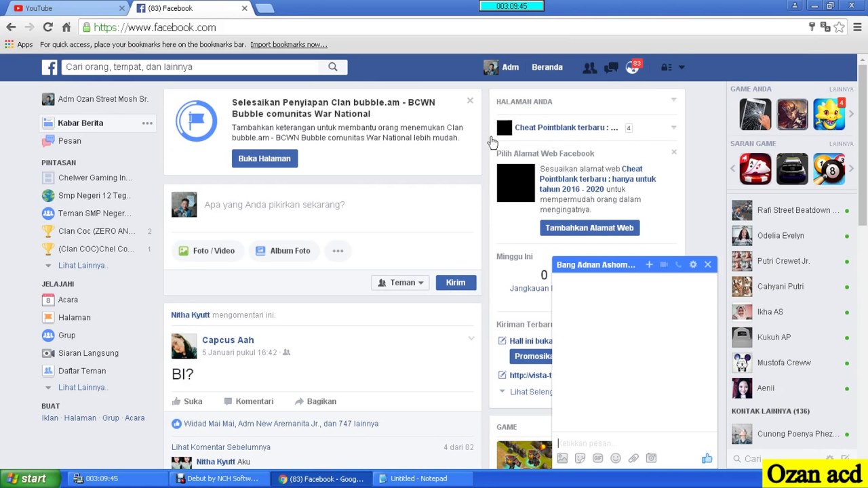Open Halaman Anda dropdown arrow
This screenshot has width=868, height=488.
pyautogui.click(x=673, y=100)
